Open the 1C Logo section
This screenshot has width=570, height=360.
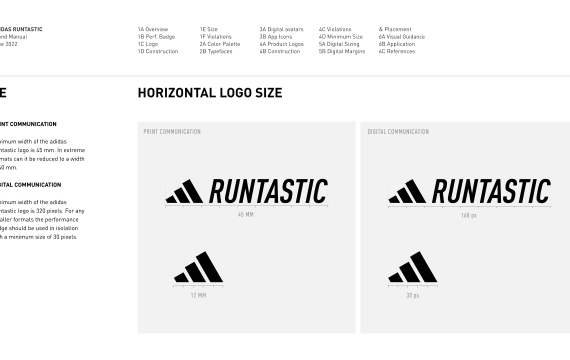[x=148, y=44]
